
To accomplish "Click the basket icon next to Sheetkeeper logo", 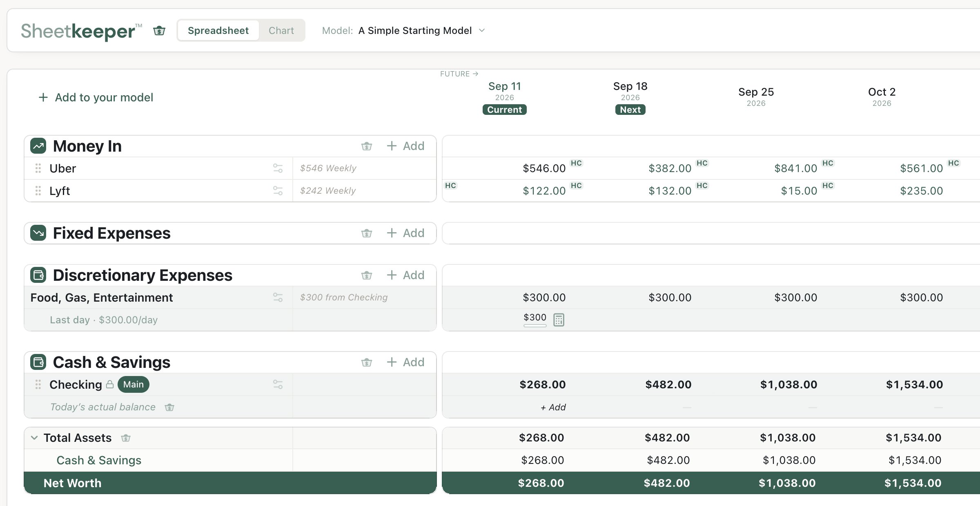I will 159,31.
